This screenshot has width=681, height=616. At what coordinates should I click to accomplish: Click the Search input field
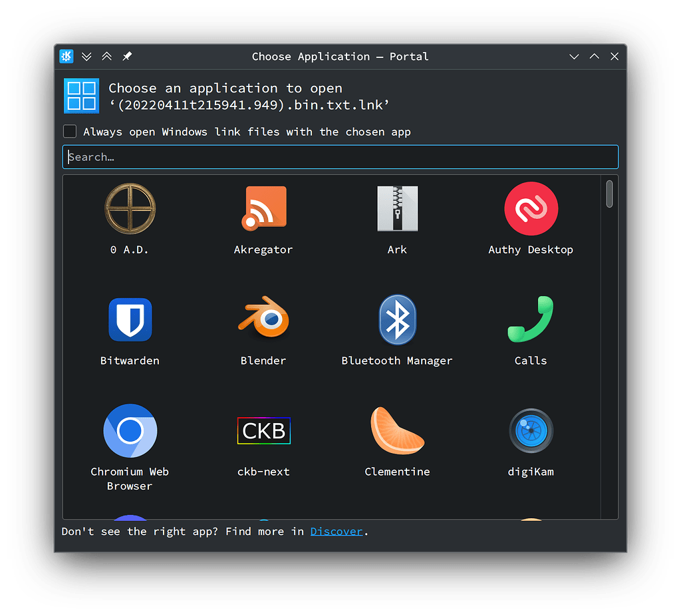(x=340, y=157)
